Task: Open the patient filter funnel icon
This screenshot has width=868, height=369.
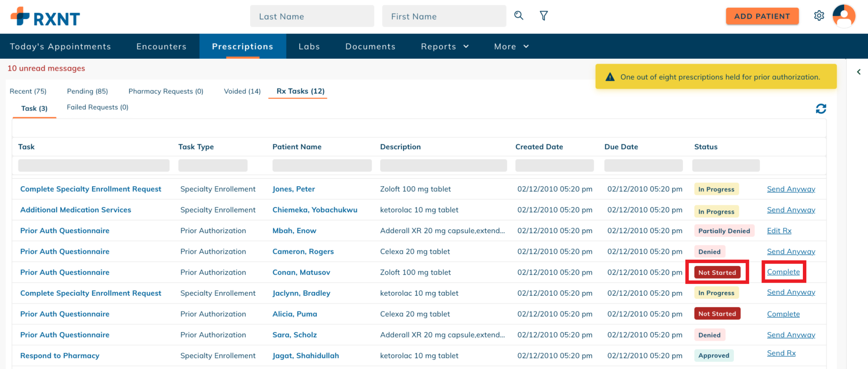Action: click(x=543, y=16)
